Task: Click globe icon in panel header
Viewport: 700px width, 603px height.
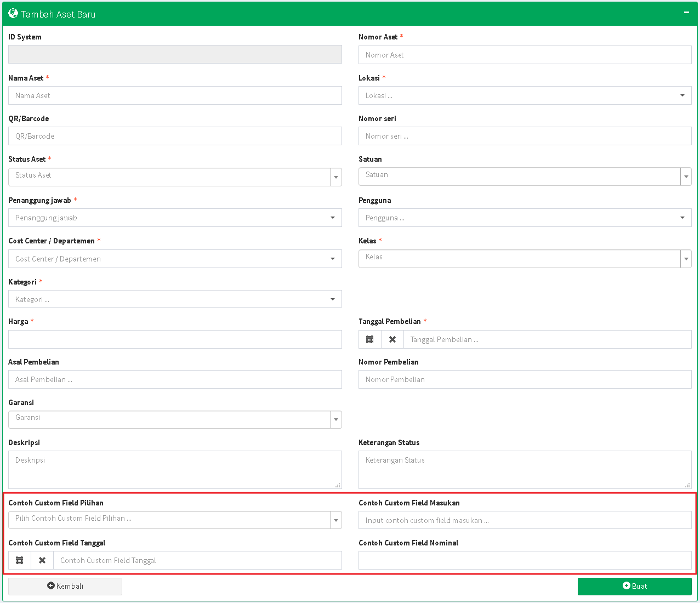Action: [13, 14]
